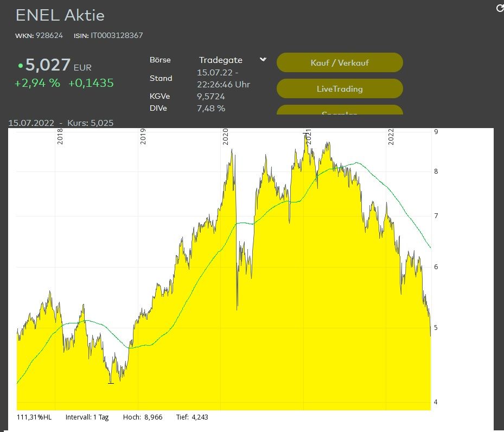504x432 pixels.
Task: Click the high marker at the 2021 peak
Action: pyautogui.click(x=305, y=133)
